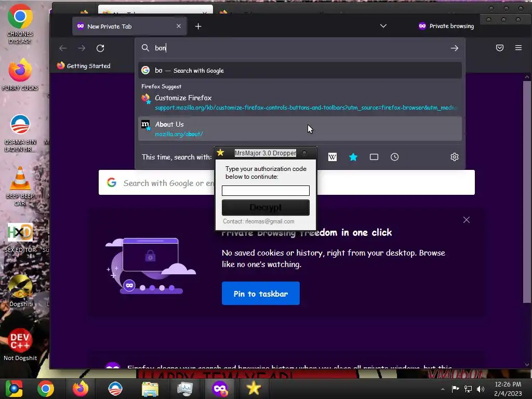Select the New Private Tab tab
Viewport: 532px width, 399px height.
(x=129, y=26)
